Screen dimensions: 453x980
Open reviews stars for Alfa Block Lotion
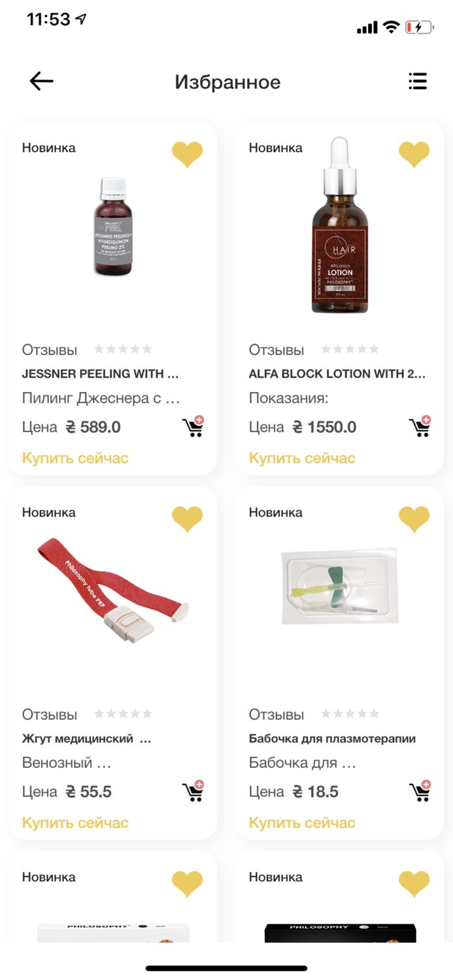click(x=350, y=350)
